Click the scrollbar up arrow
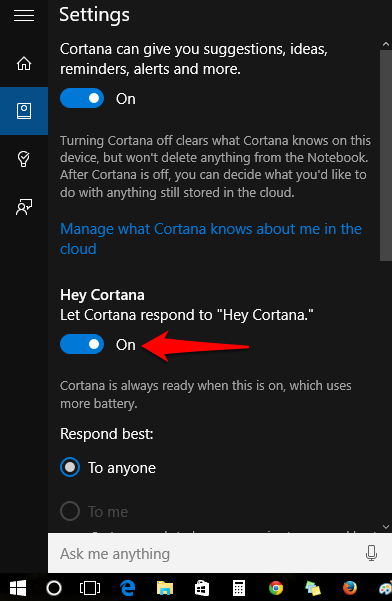 385,44
